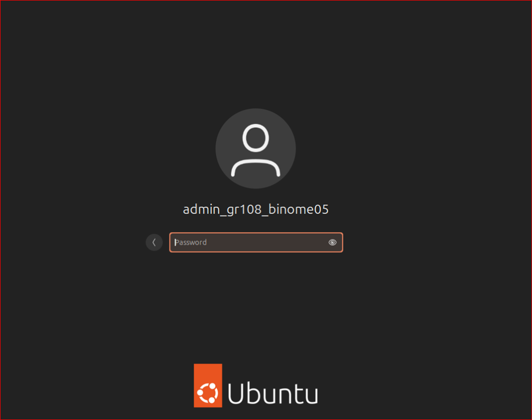
Task: Open the user chooser via round chevron button
Action: pos(154,242)
